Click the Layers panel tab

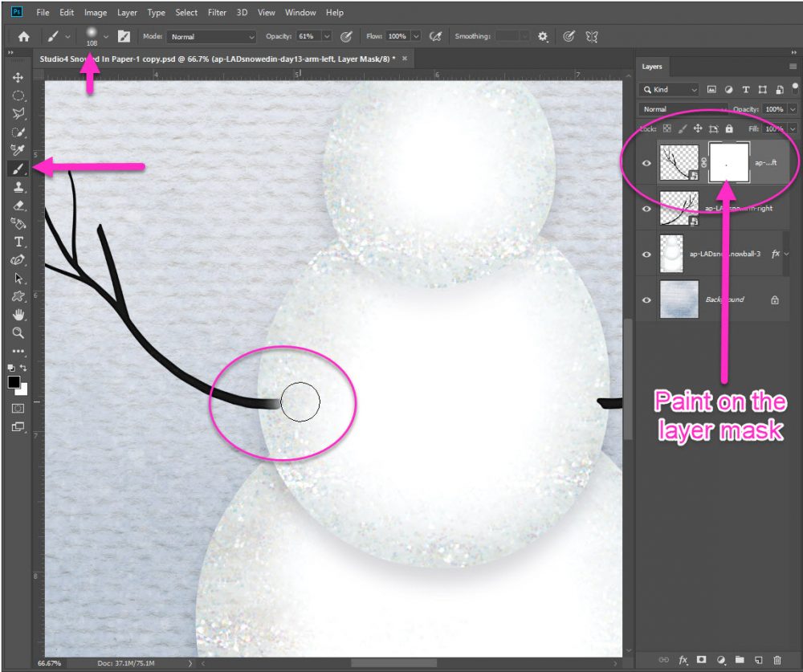pos(652,67)
